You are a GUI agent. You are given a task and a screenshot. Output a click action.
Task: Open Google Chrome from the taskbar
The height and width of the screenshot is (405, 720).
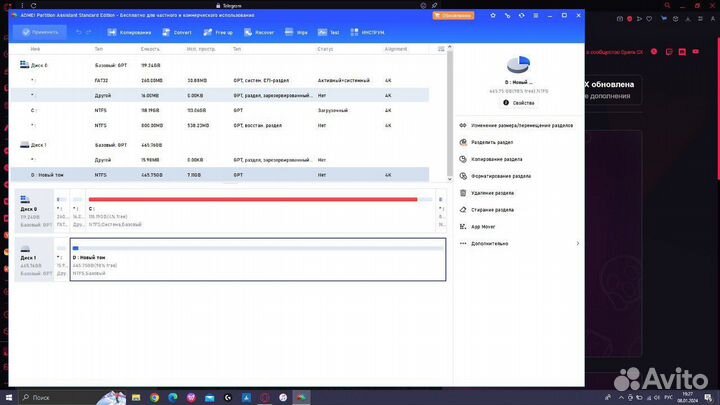(x=154, y=398)
